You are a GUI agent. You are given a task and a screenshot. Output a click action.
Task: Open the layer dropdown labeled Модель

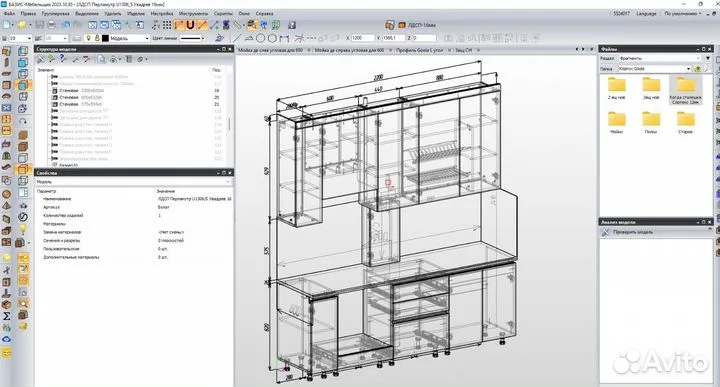coord(129,38)
